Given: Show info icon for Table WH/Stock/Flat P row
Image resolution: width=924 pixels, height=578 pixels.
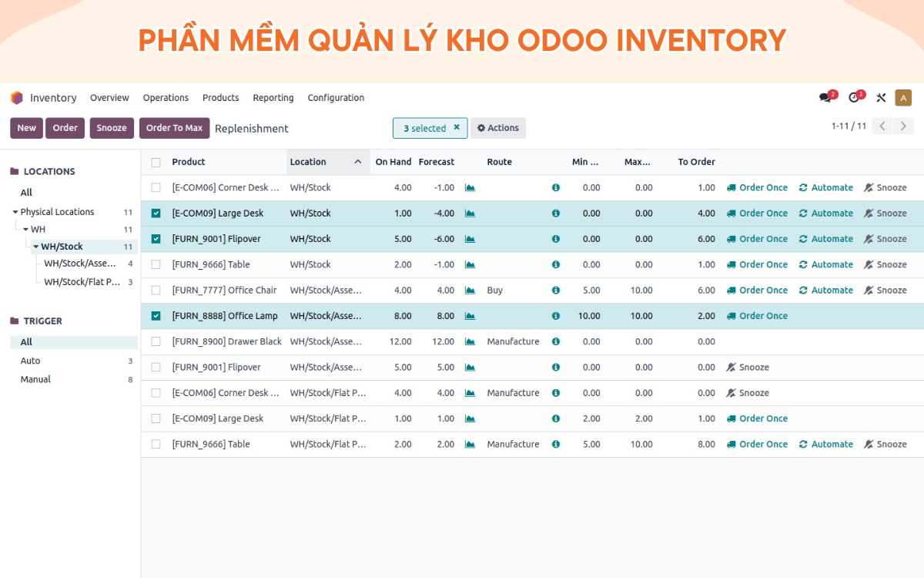Looking at the screenshot, I should 556,445.
